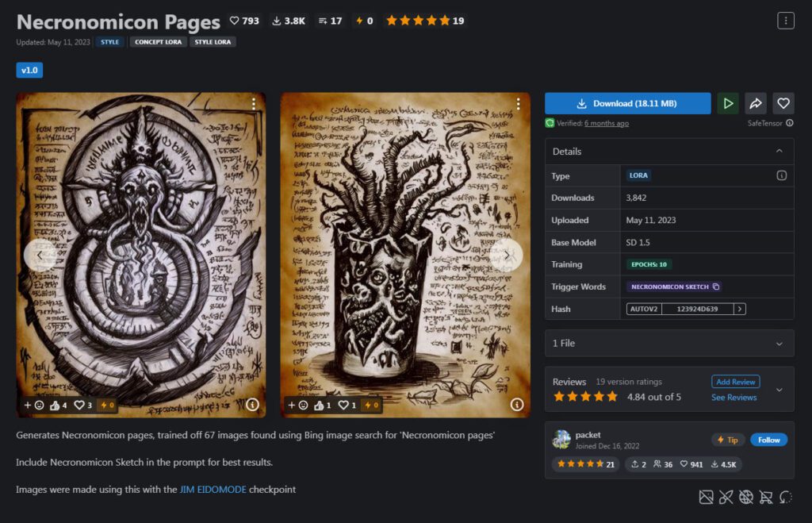Expand the 1 File section
Screen dimensions: 812x523
pyautogui.click(x=779, y=344)
